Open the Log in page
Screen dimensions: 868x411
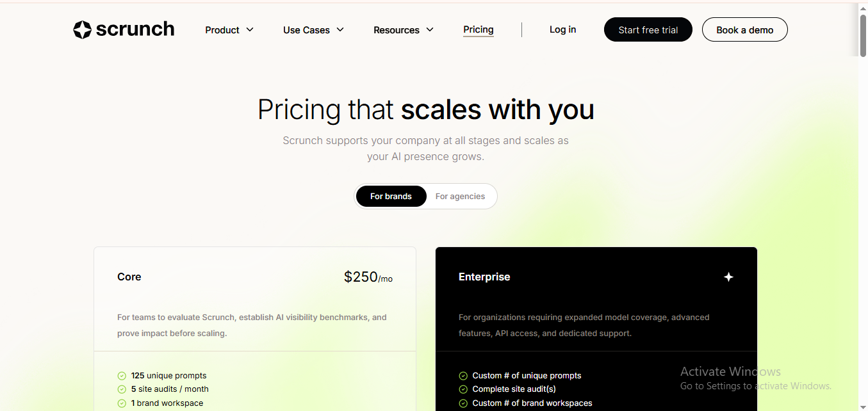pos(562,29)
